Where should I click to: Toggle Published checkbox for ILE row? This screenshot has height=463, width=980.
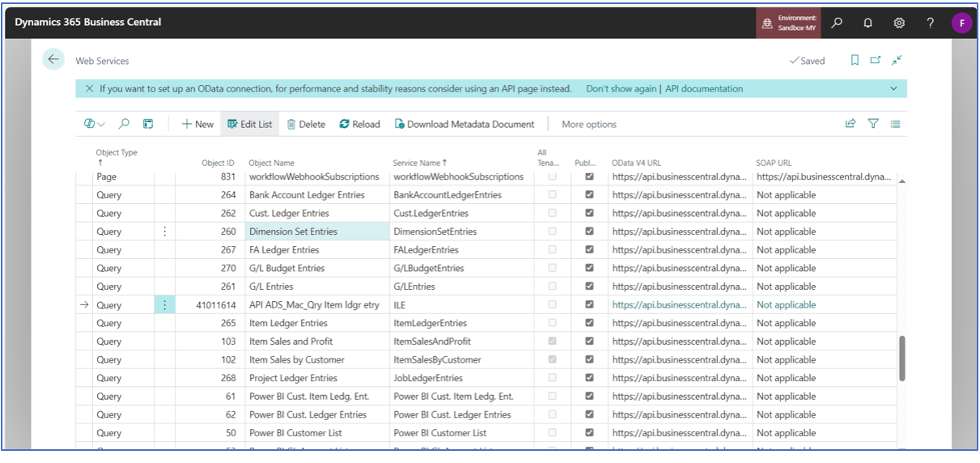(589, 305)
